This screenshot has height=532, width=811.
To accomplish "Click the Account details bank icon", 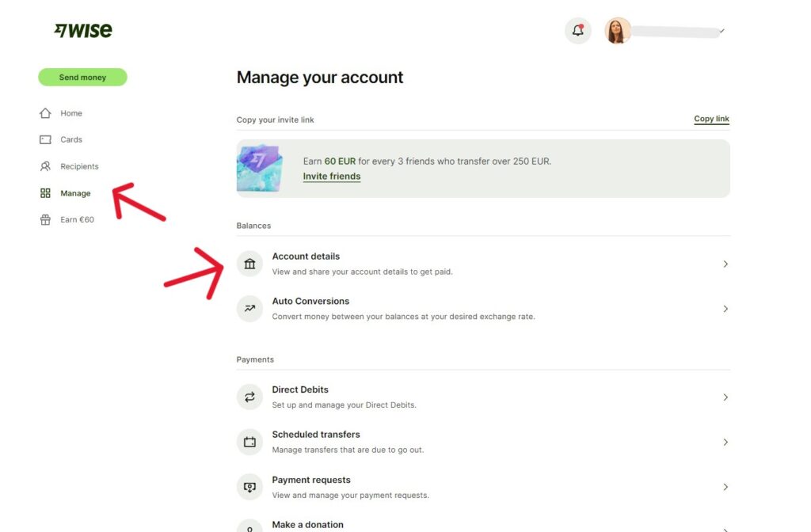I will point(249,262).
